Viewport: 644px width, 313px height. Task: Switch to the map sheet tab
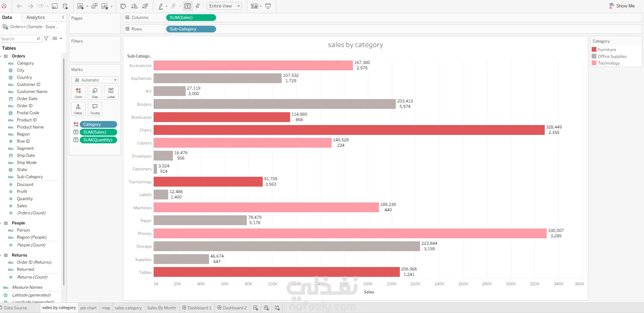pos(106,308)
